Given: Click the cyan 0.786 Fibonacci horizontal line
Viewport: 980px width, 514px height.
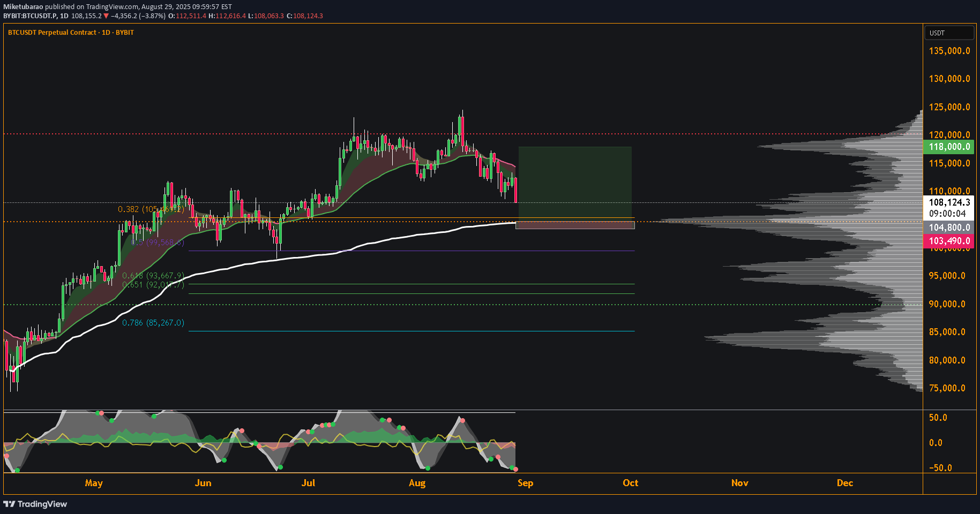Looking at the screenshot, I should [412, 331].
